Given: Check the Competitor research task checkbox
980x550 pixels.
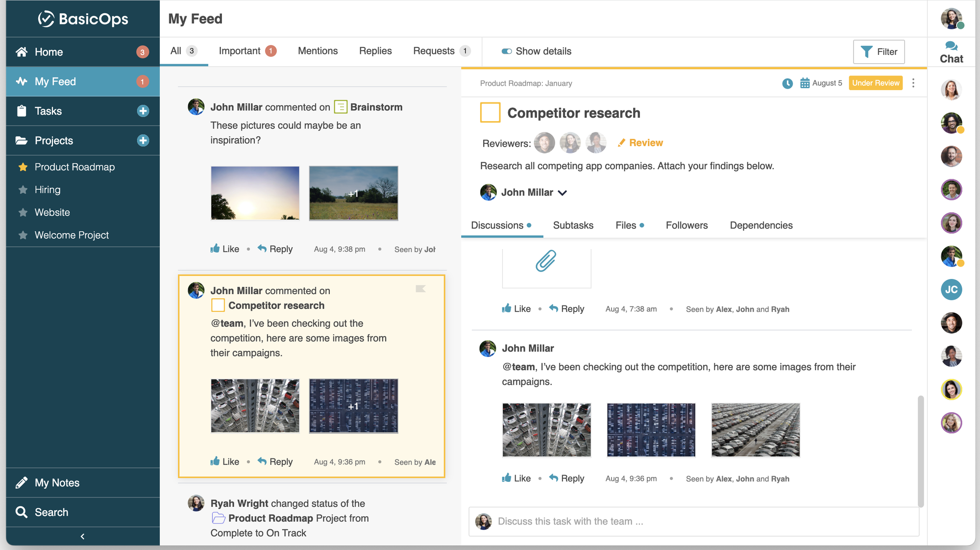Looking at the screenshot, I should tap(490, 112).
